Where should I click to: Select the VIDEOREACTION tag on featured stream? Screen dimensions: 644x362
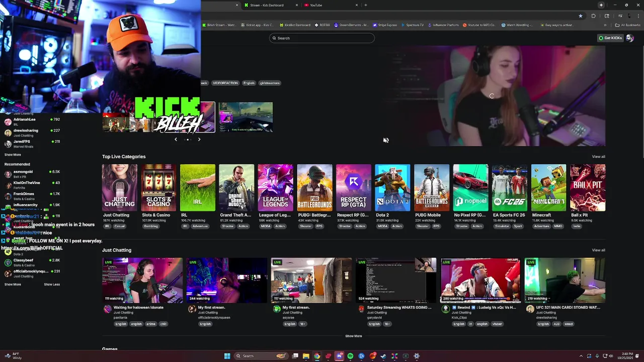coord(225,83)
